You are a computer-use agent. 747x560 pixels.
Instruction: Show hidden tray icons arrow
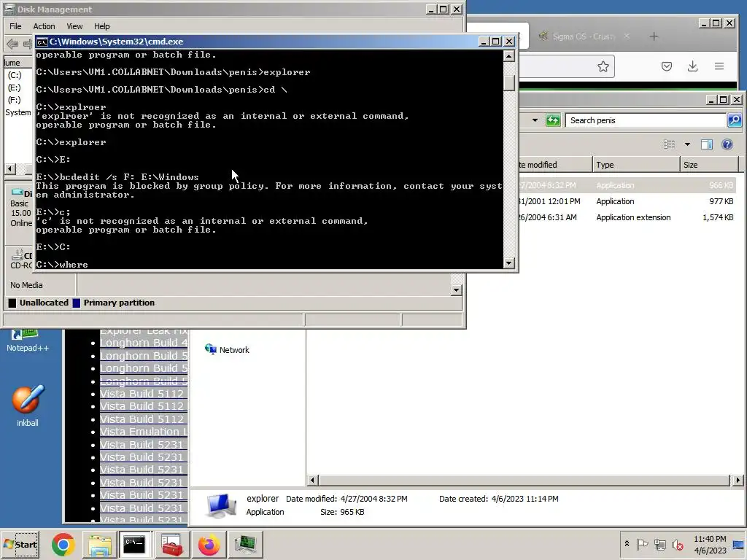click(x=627, y=544)
